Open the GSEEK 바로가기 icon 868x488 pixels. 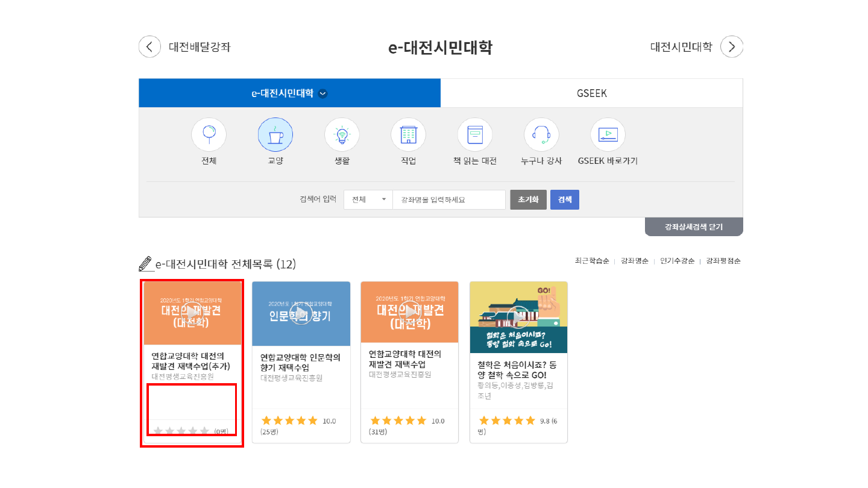(608, 135)
